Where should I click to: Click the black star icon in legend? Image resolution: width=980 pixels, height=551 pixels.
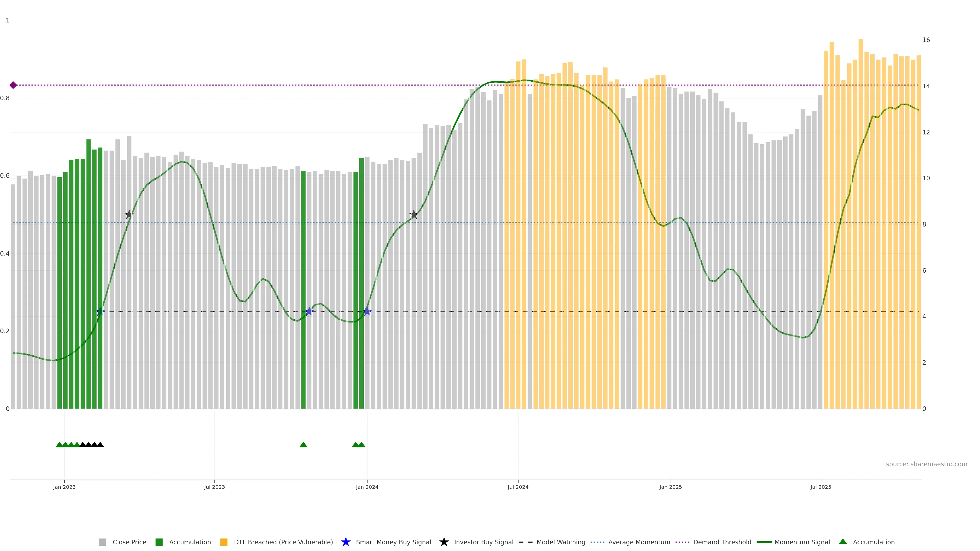444,542
